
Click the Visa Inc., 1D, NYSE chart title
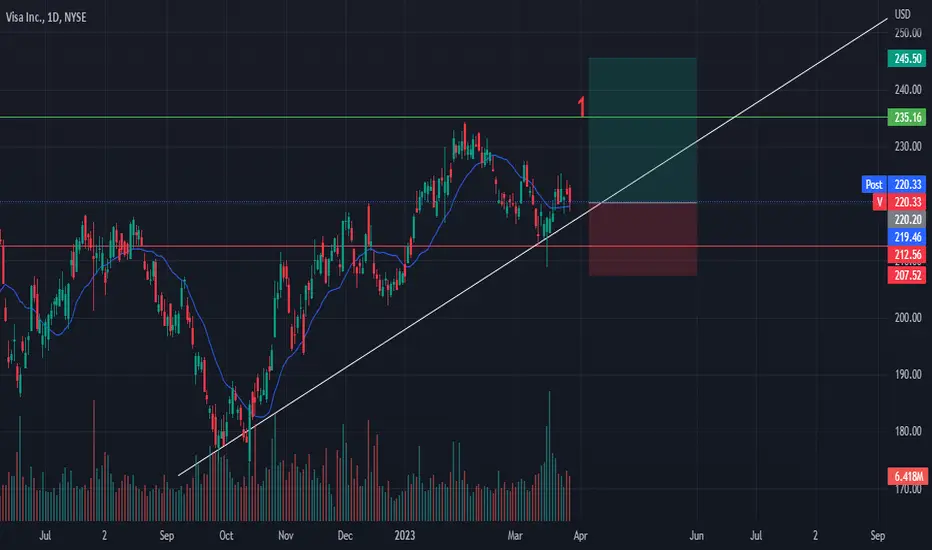(46, 17)
